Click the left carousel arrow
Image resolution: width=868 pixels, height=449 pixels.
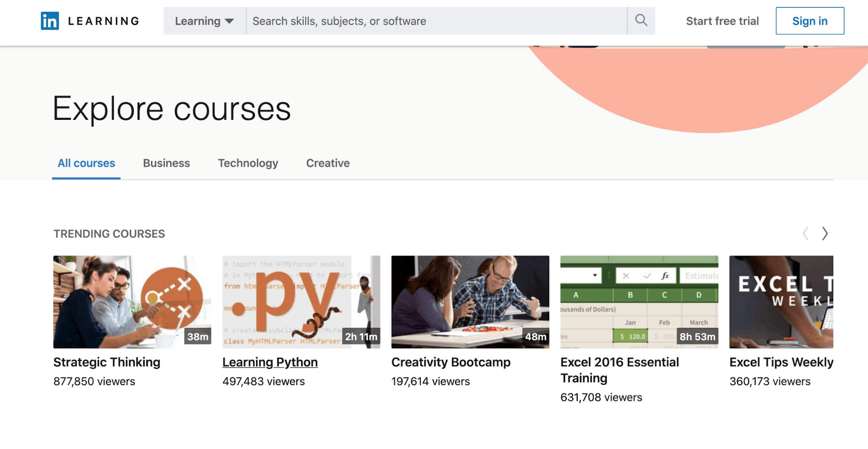click(x=805, y=234)
